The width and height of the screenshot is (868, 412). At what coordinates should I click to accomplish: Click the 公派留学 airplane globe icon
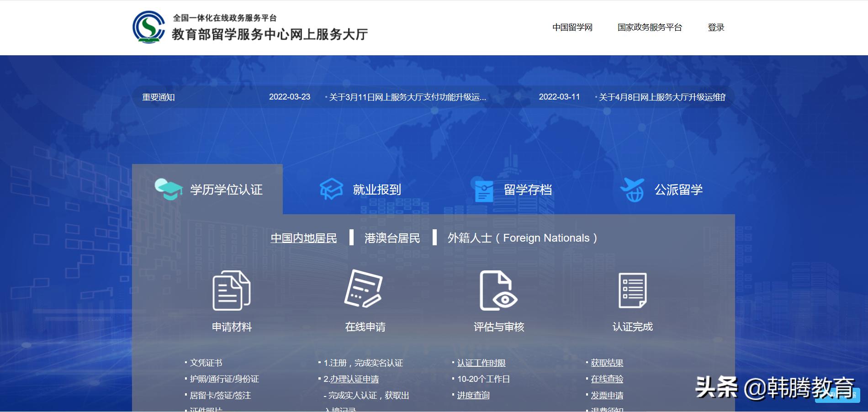click(632, 190)
